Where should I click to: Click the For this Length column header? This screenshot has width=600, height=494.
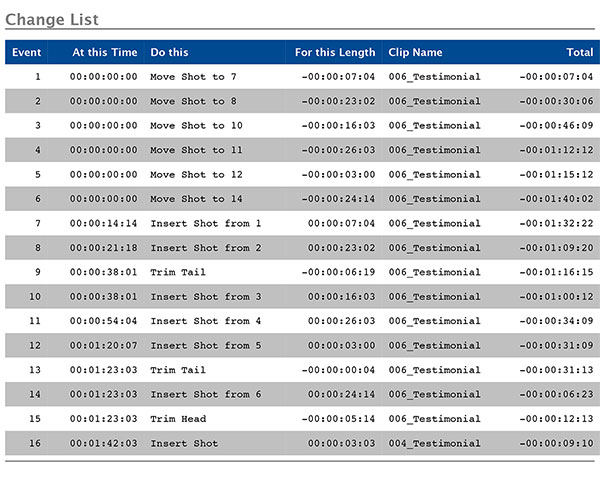point(335,52)
